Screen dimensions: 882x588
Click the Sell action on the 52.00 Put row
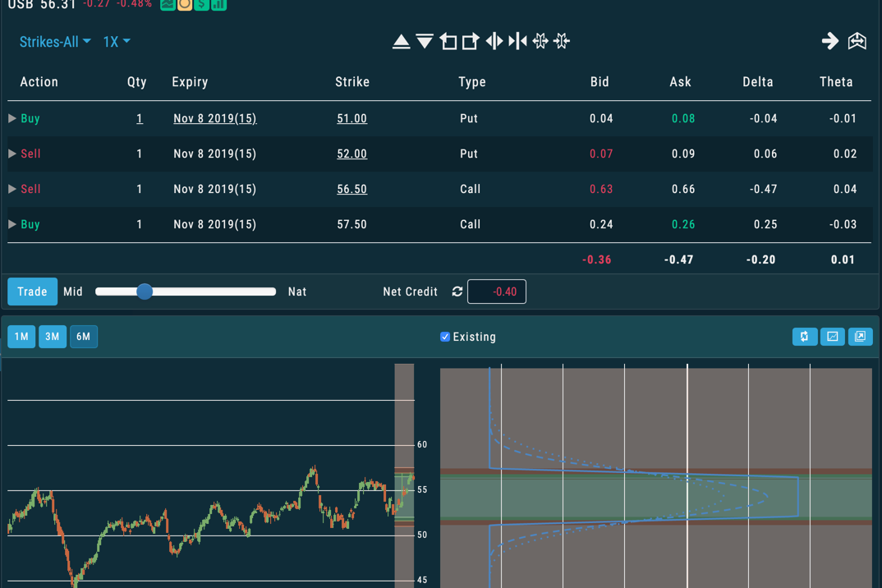click(x=30, y=154)
